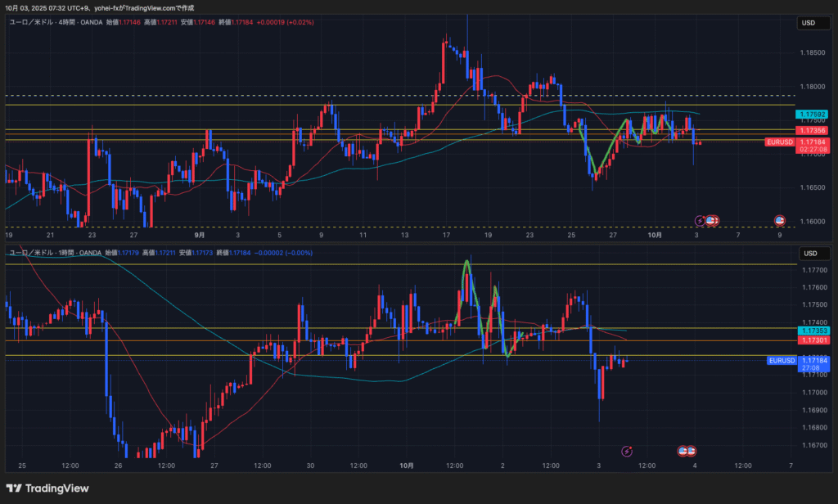838x504 pixels.
Task: Click the 9月 label on upper time axis
Action: [200, 235]
